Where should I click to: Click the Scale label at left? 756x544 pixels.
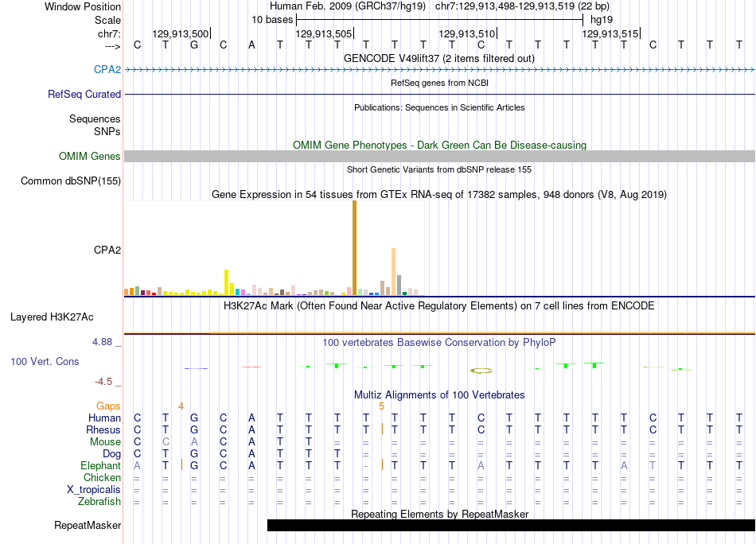[x=107, y=20]
